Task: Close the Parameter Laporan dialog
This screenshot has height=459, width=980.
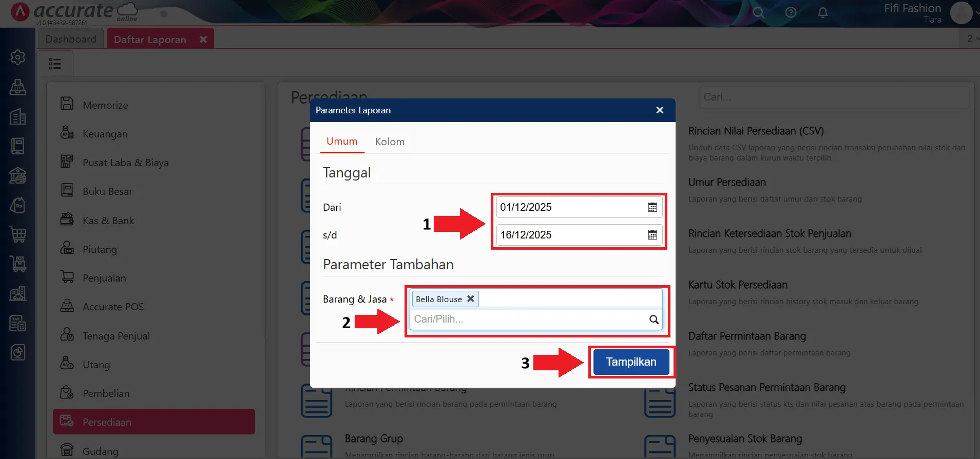Action: (x=660, y=110)
